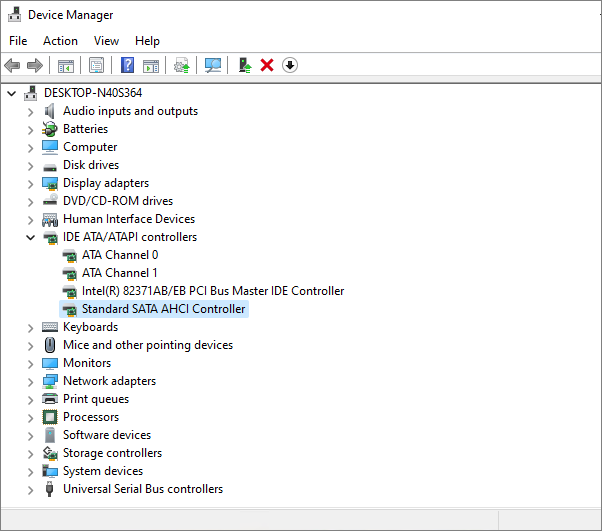The width and height of the screenshot is (602, 531).
Task: Select the Processors category
Action: (90, 417)
